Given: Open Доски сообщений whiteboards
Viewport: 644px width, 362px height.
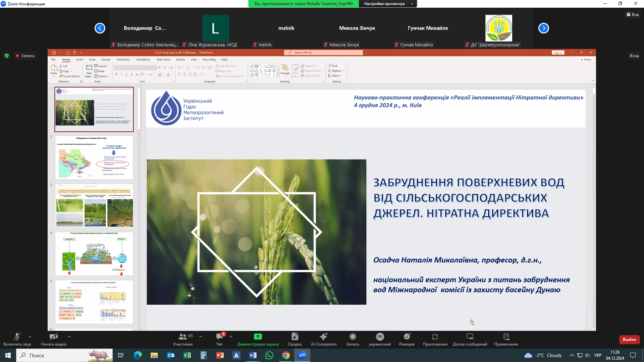Looking at the screenshot, I should [x=470, y=337].
